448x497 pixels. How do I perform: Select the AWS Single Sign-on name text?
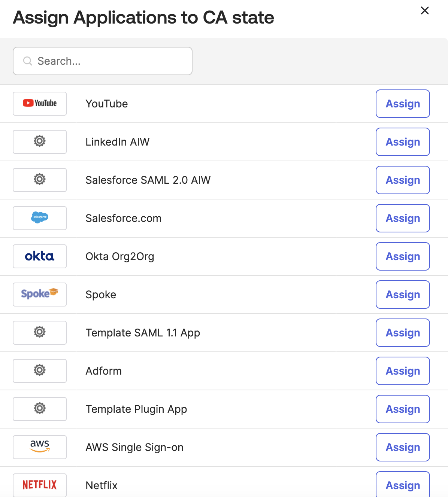pos(134,447)
